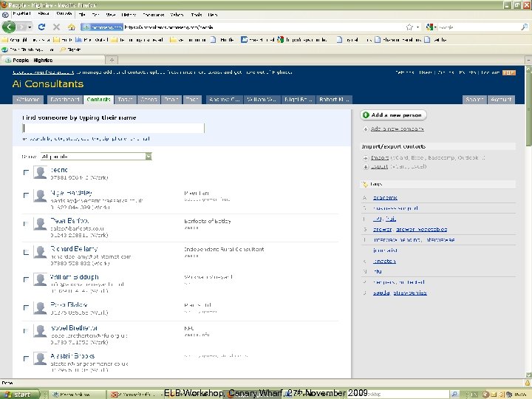532x399 pixels.
Task: Open the Barfoots of Botley company link
Action: [x=208, y=221]
